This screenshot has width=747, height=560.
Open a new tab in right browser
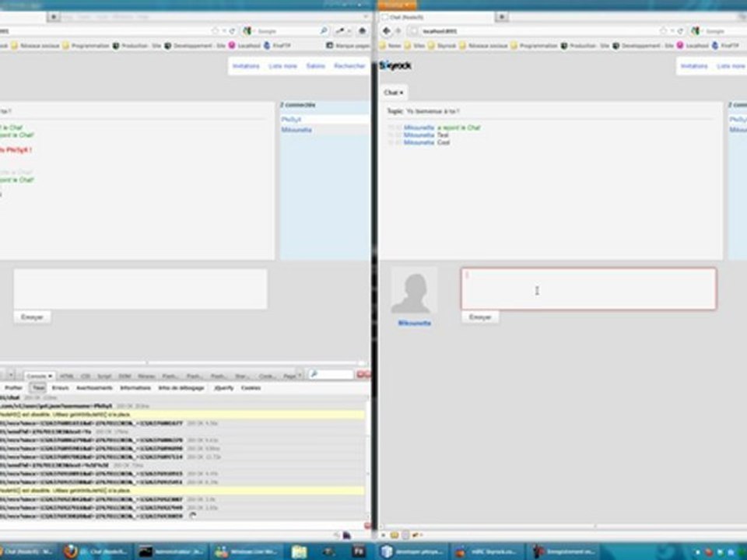tap(502, 17)
